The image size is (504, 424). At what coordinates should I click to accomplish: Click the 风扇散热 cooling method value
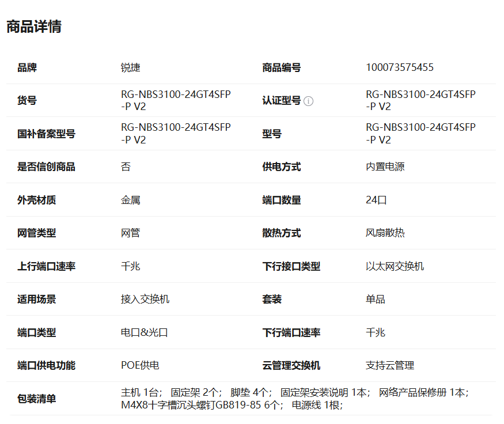[x=385, y=233]
